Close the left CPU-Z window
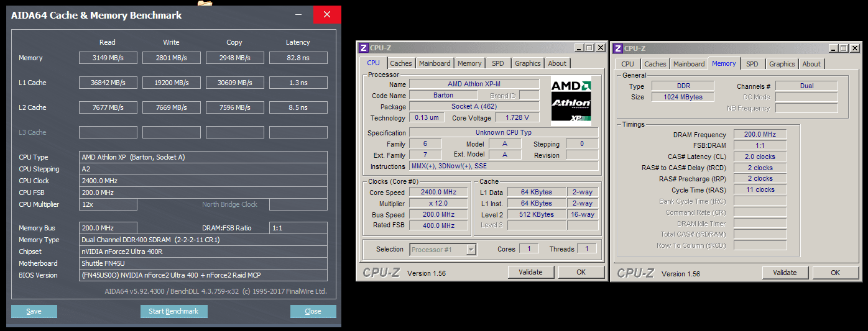This screenshot has width=868, height=331. 600,48
